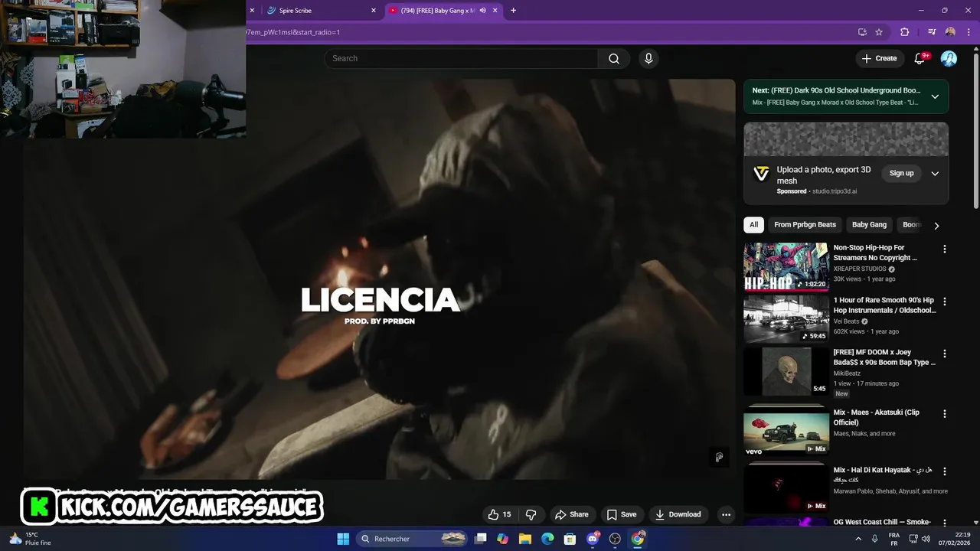Viewport: 980px width, 551px height.
Task: Open Vei Beats channel name
Action: [847, 321]
